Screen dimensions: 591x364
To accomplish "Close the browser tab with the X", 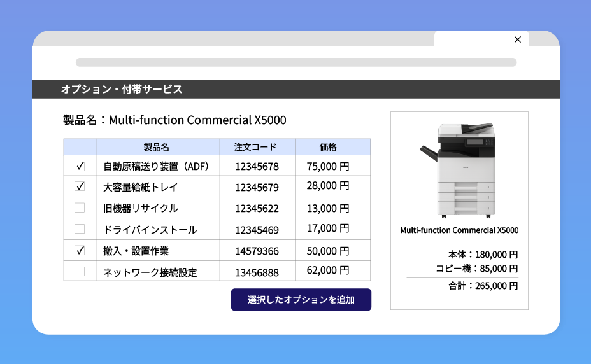I will [x=517, y=39].
